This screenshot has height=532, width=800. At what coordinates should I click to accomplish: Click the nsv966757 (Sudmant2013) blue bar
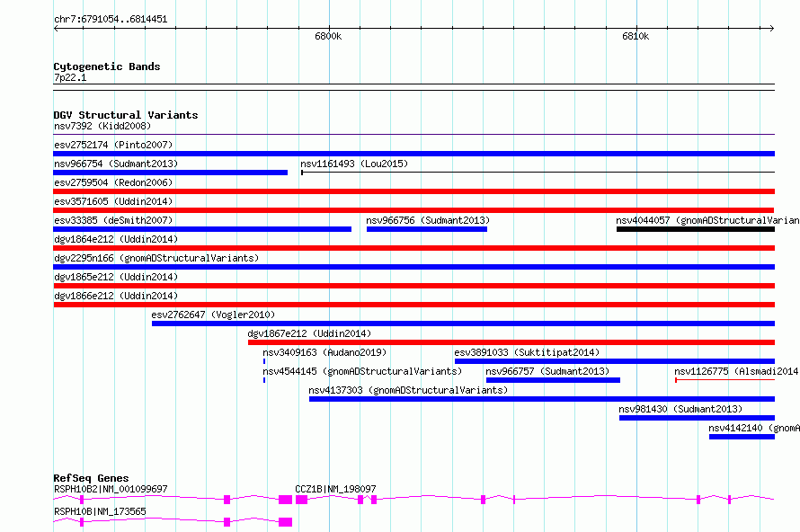click(553, 380)
